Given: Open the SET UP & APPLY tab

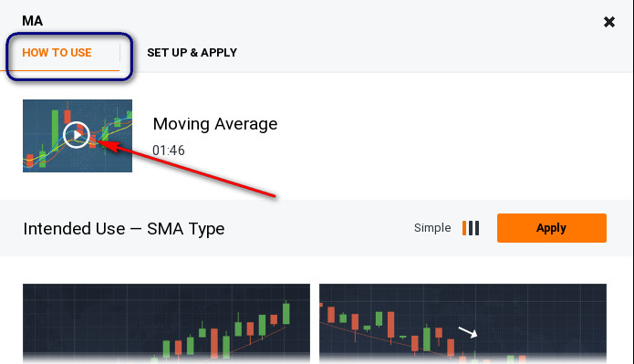Looking at the screenshot, I should coord(192,53).
